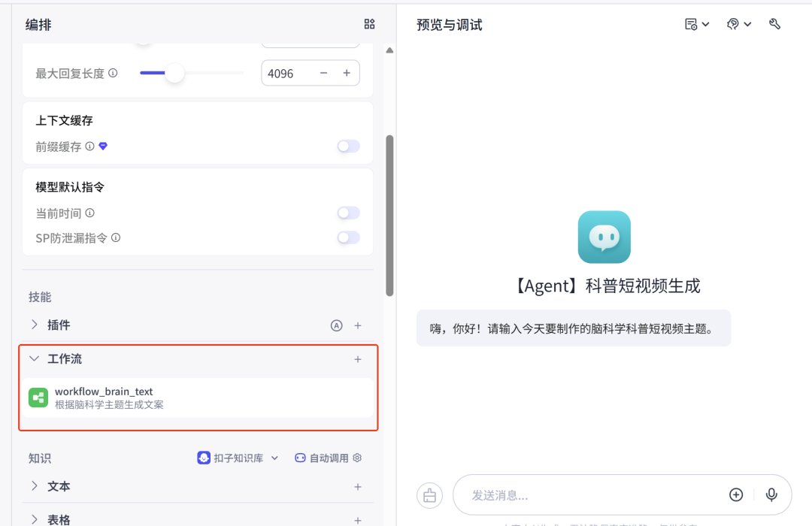The image size is (812, 526).
Task: Click info icon next to 最大回复长度
Action: pos(113,73)
